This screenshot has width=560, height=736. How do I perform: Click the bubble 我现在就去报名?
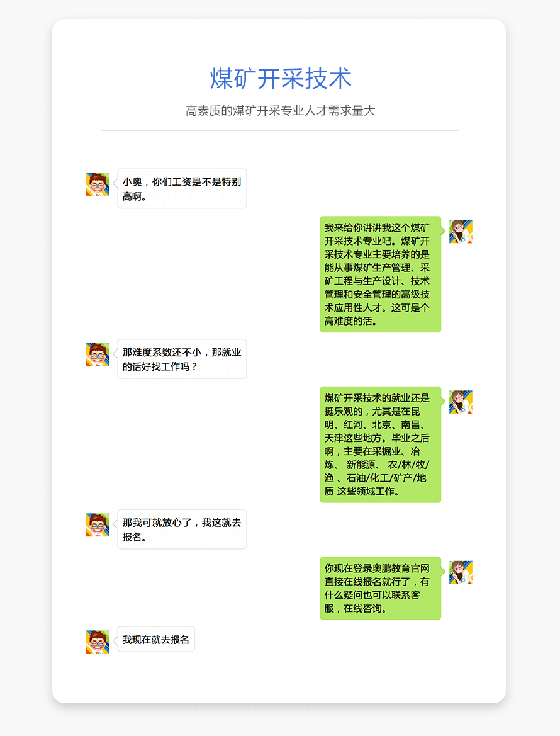(x=155, y=639)
